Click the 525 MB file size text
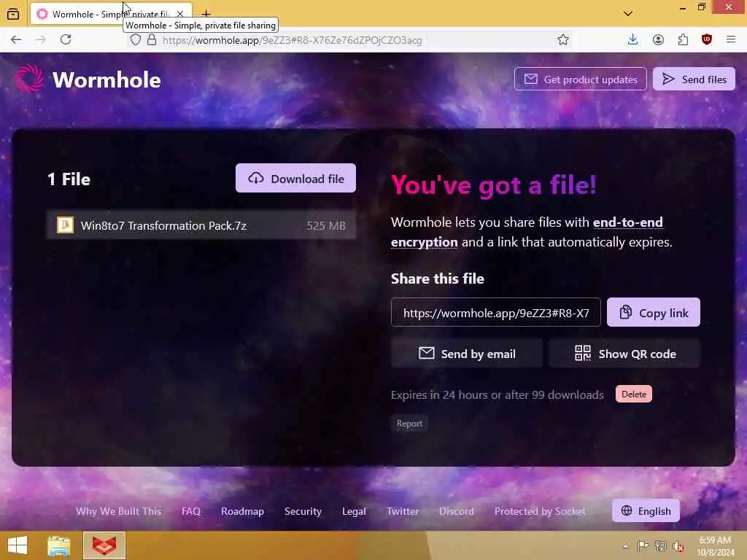747x560 pixels. (326, 226)
